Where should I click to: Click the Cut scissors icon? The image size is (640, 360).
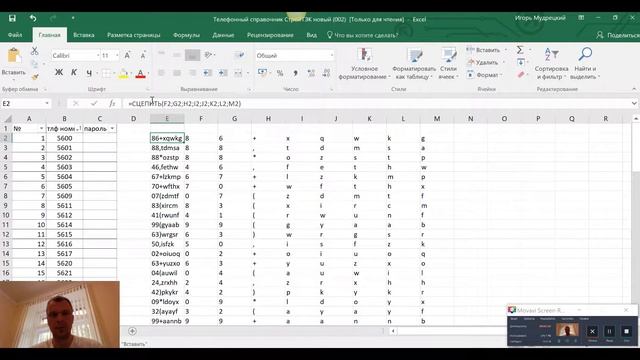[35, 51]
